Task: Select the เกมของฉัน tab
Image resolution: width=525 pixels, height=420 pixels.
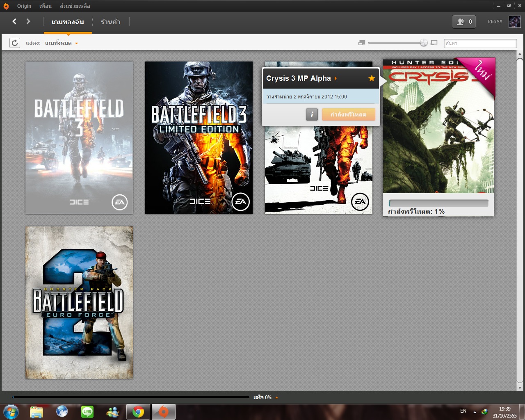Action: pos(68,22)
